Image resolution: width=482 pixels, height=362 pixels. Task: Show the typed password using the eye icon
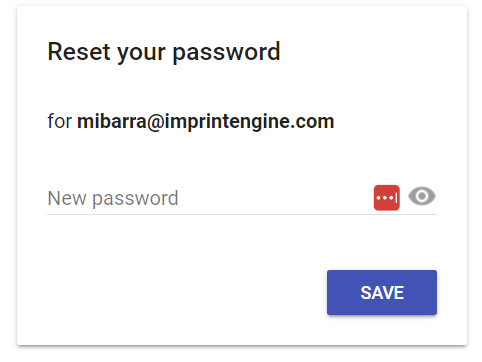point(422,196)
